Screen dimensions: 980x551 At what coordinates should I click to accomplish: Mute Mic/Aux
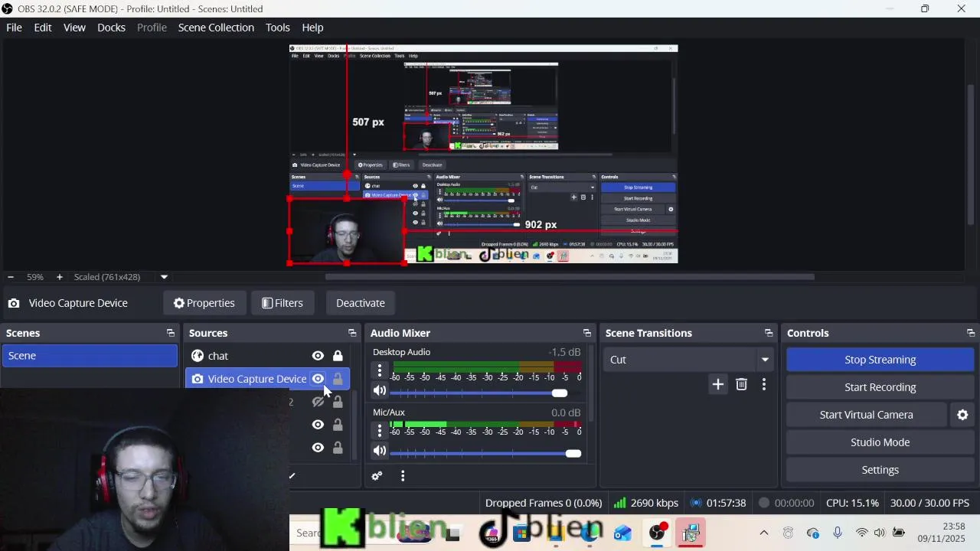380,452
